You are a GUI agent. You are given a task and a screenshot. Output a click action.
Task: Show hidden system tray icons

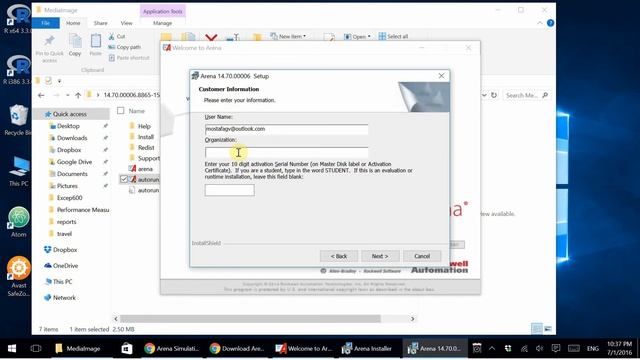pyautogui.click(x=492, y=348)
